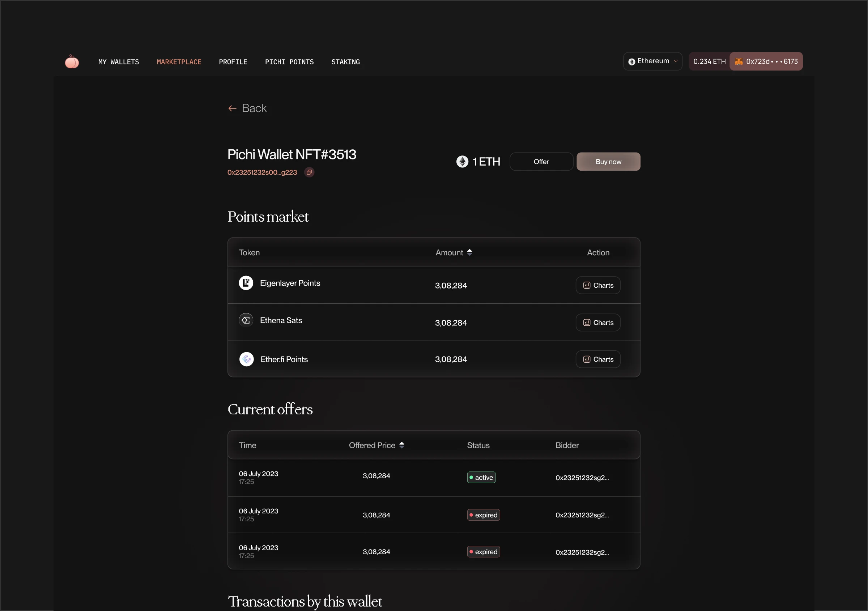Select the Ether.fi Points token icon
The image size is (868, 611).
pyautogui.click(x=246, y=359)
